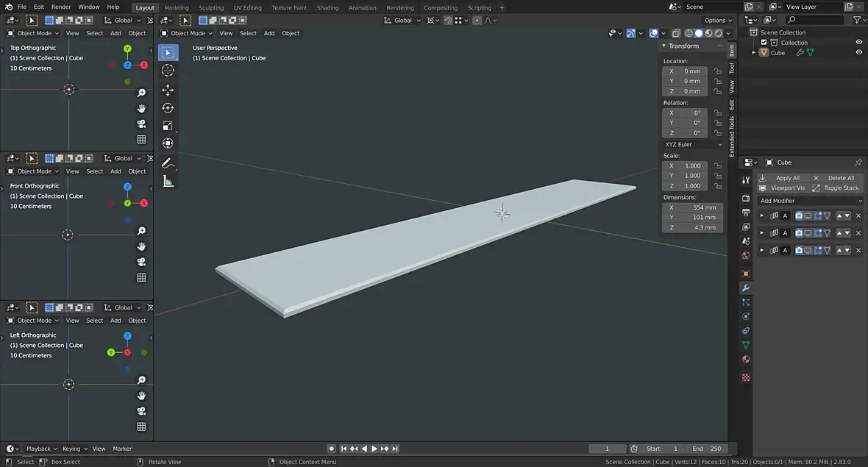Open the Physics properties tab icon
The height and width of the screenshot is (467, 868).
click(746, 316)
